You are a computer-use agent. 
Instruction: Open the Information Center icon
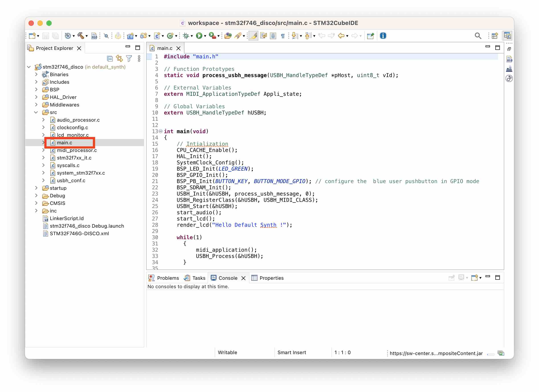tap(383, 36)
